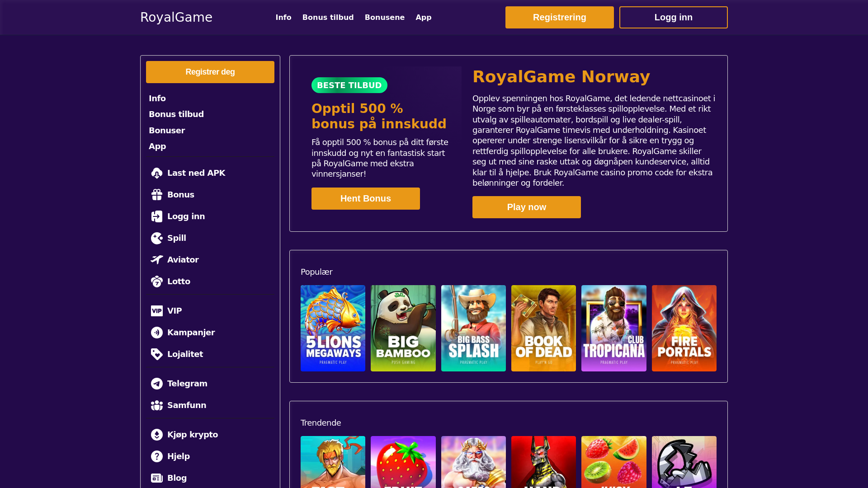Click the Lotto ball icon
The width and height of the screenshot is (868, 488).
click(157, 282)
